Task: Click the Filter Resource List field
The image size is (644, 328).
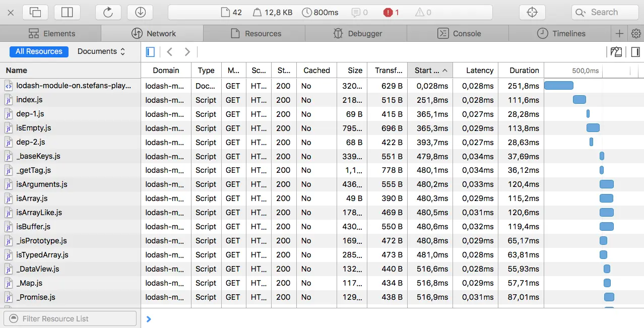Action: tap(70, 318)
